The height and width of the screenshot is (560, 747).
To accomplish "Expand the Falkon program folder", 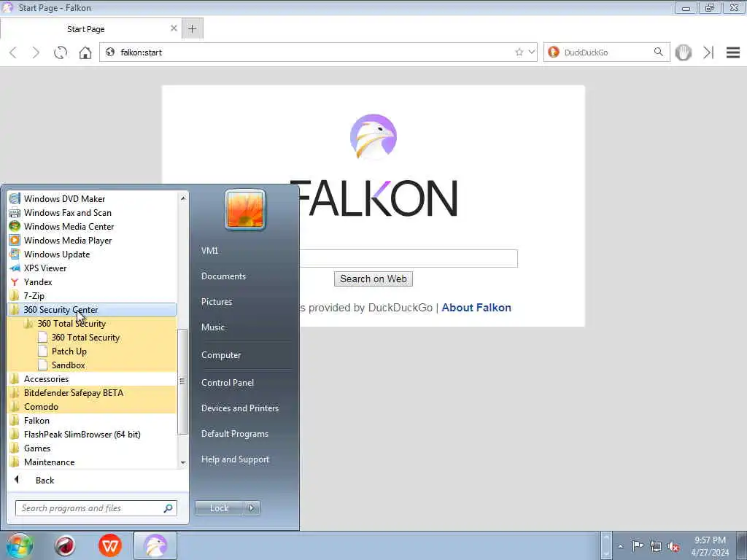I will point(92,421).
